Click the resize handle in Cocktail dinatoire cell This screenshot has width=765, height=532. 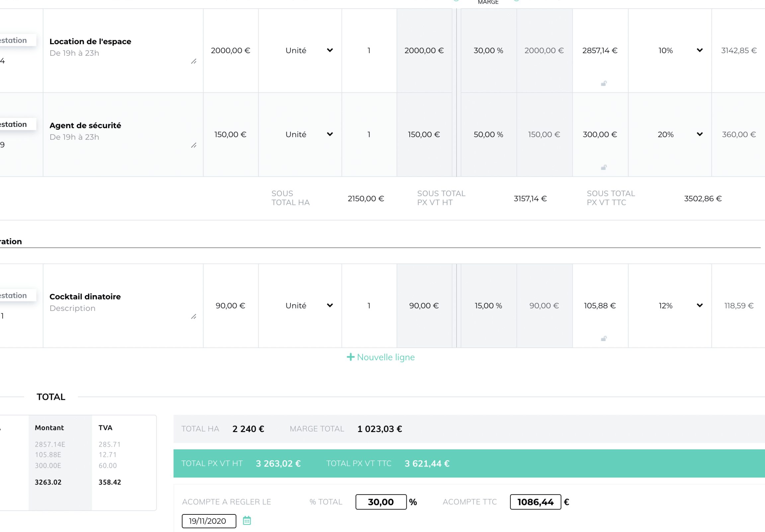[194, 317]
